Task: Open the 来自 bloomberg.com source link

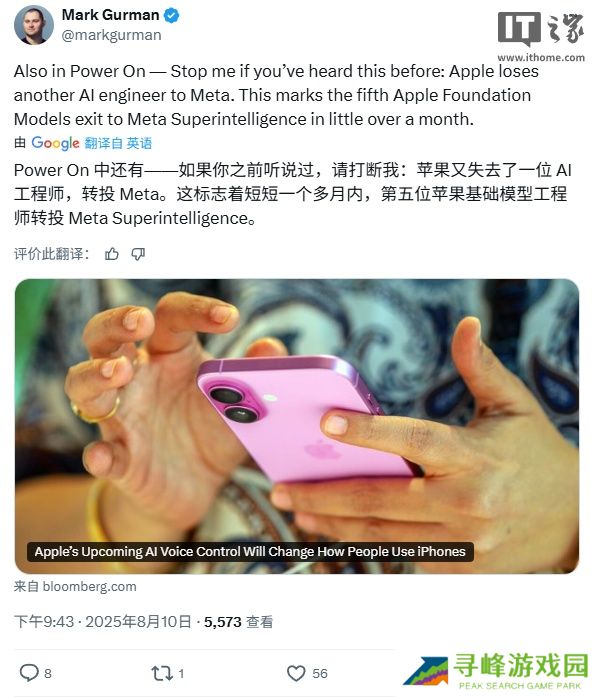Action: 75,586
